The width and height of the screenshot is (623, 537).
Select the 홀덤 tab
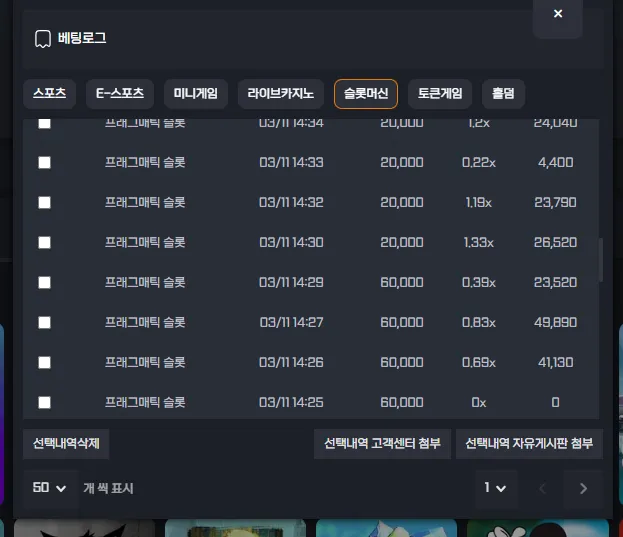tap(503, 94)
